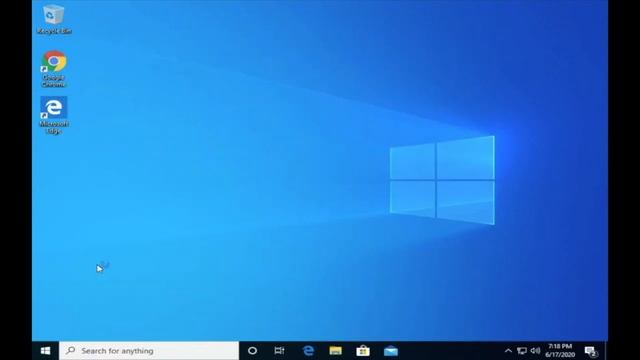Open the volume control tray icon
640x360 pixels.
coord(535,351)
